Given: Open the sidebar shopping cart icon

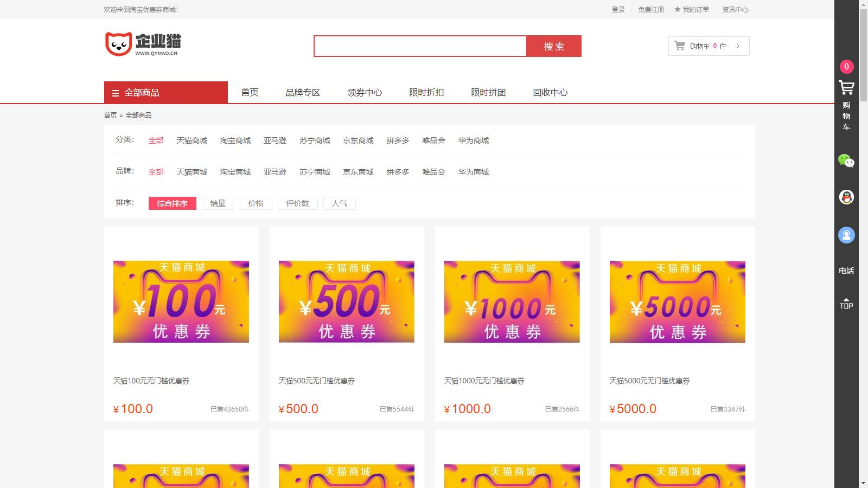Looking at the screenshot, I should [846, 88].
